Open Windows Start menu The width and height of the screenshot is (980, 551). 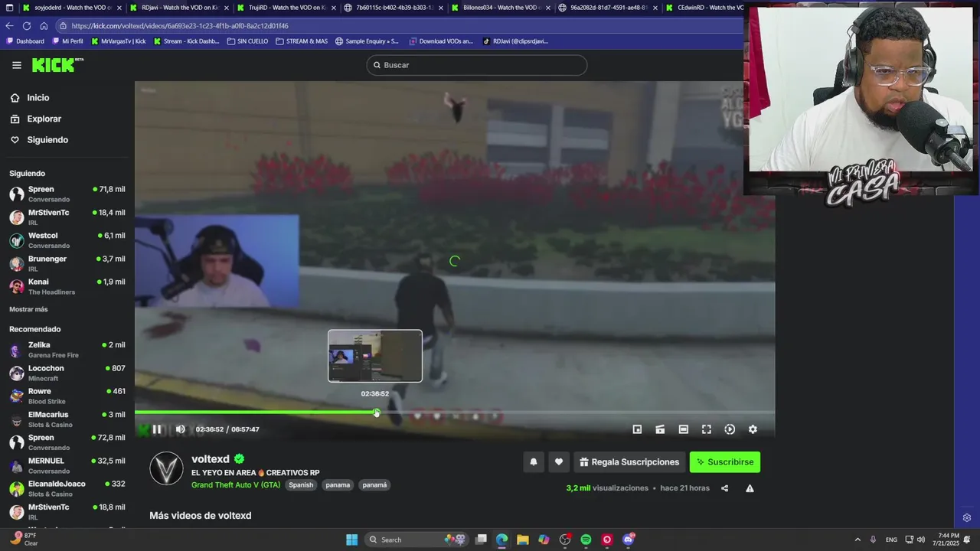coord(351,540)
